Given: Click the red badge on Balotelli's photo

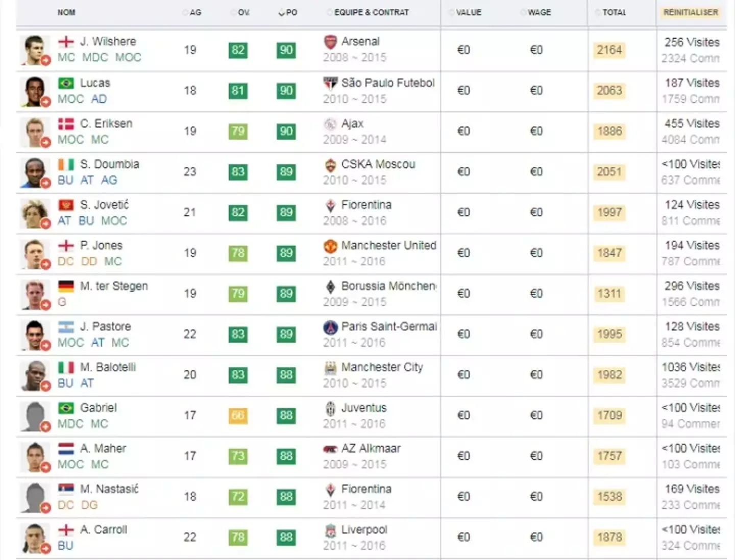Looking at the screenshot, I should 46,386.
